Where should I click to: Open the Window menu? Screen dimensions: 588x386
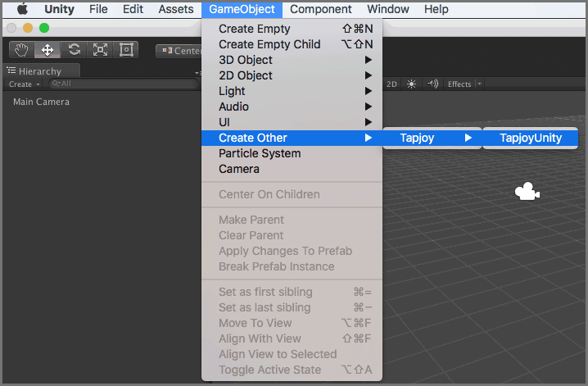387,9
